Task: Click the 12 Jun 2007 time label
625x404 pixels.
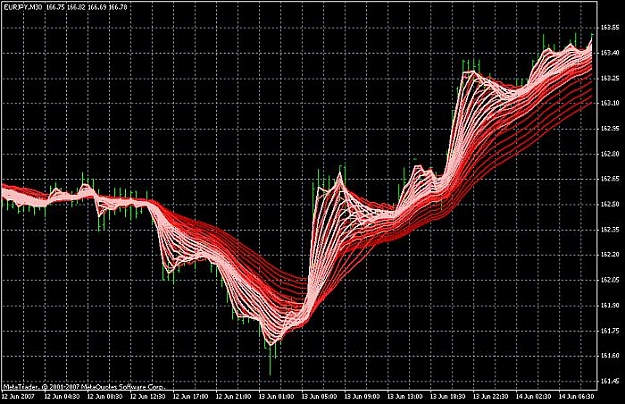Action: pyautogui.click(x=18, y=397)
